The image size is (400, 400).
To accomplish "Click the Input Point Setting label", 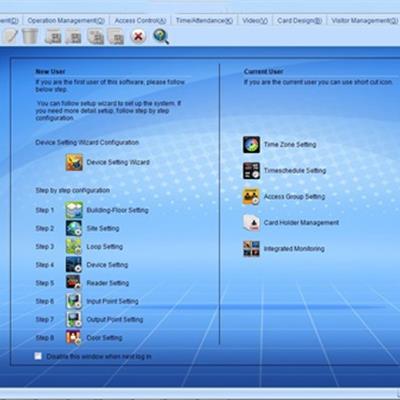I will pos(112,301).
